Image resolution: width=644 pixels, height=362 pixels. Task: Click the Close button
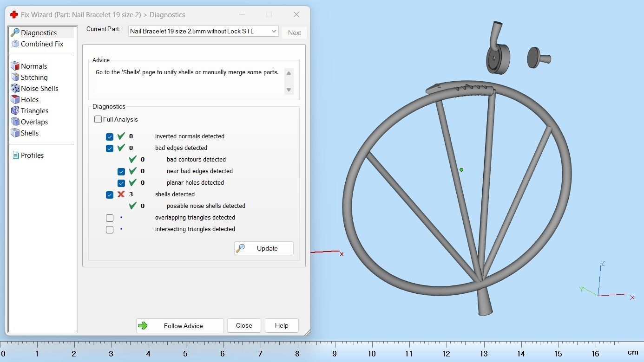pyautogui.click(x=244, y=325)
